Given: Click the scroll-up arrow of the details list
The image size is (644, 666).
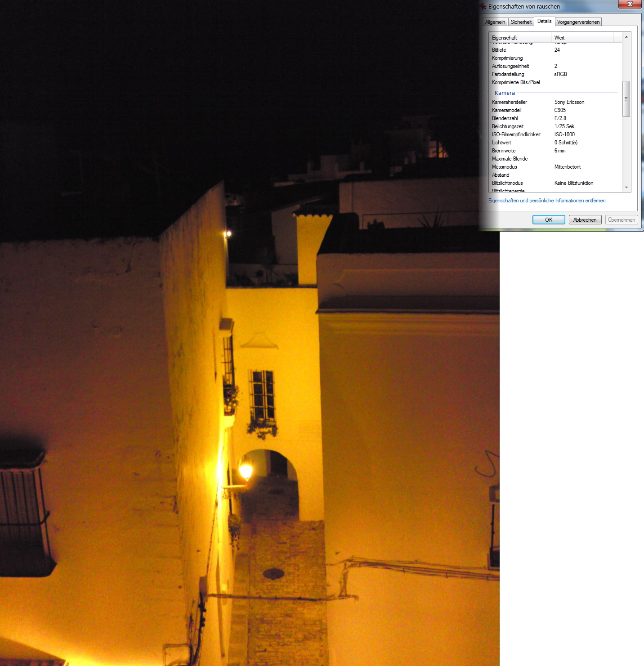Looking at the screenshot, I should coord(626,37).
